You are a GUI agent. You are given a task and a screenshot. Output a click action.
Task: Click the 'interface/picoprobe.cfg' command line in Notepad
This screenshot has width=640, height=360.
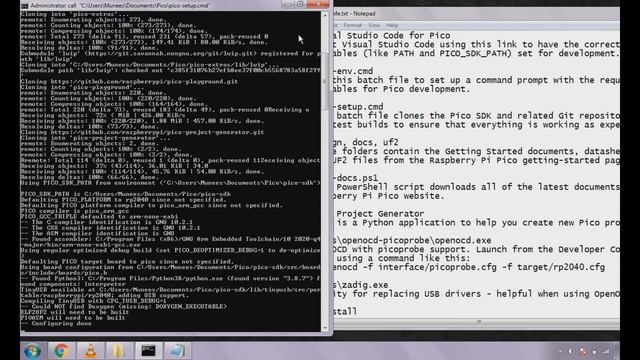pyautogui.click(x=469, y=267)
